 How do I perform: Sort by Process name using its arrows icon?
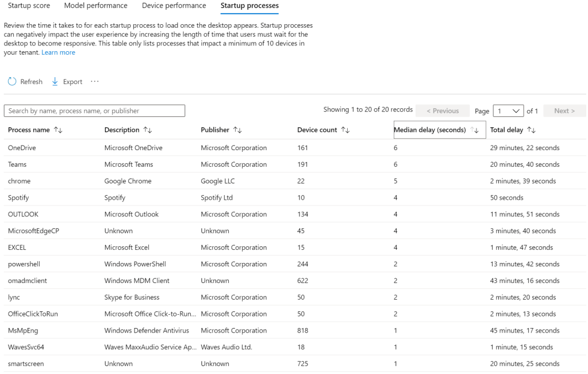pyautogui.click(x=58, y=130)
